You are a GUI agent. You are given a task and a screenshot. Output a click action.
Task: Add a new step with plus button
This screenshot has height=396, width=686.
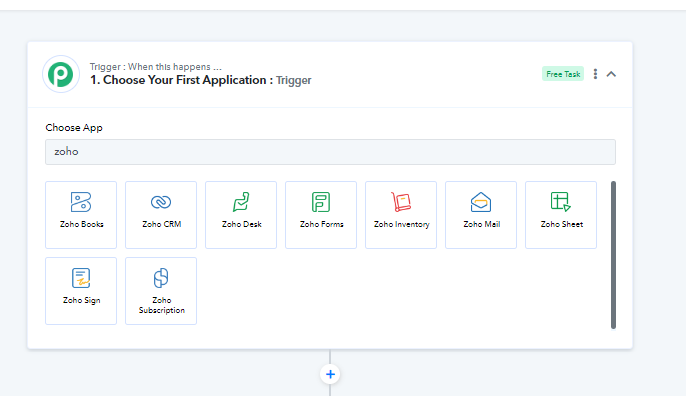click(330, 374)
